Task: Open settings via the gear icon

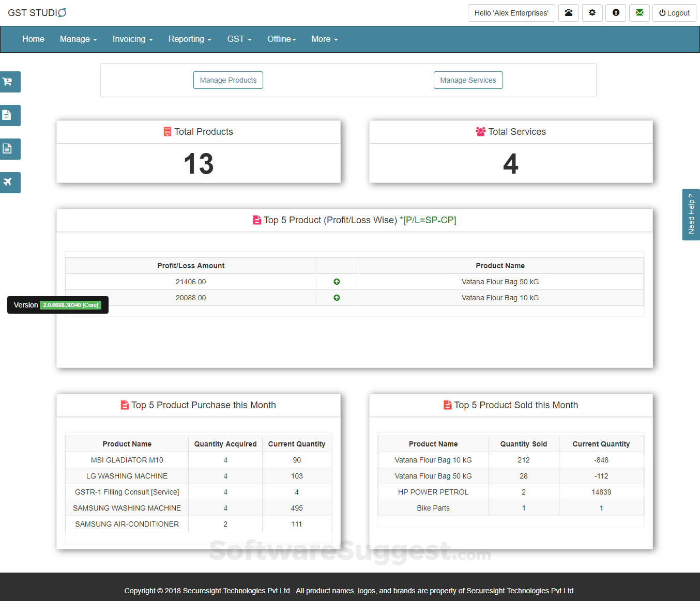Action: point(592,13)
